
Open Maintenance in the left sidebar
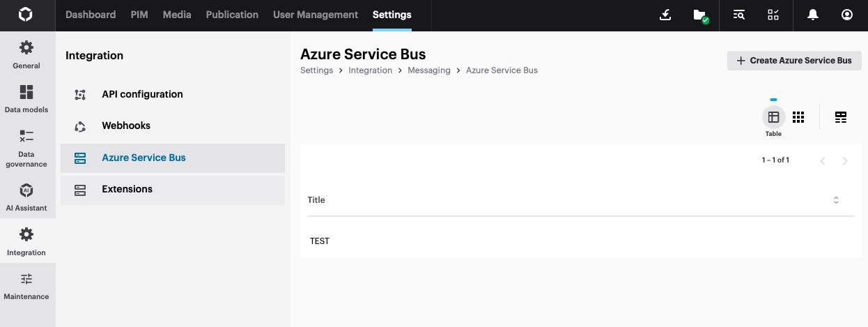[26, 286]
